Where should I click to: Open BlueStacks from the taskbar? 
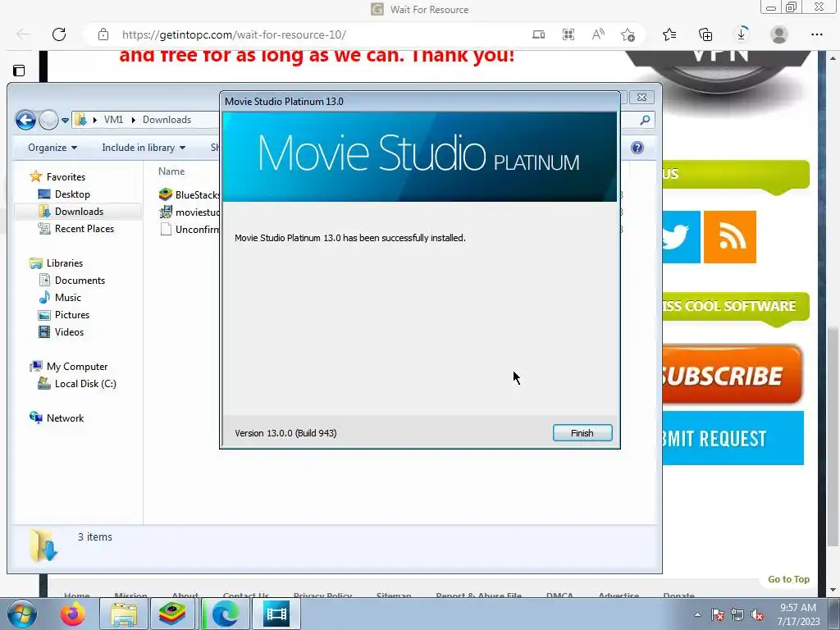tap(172, 614)
